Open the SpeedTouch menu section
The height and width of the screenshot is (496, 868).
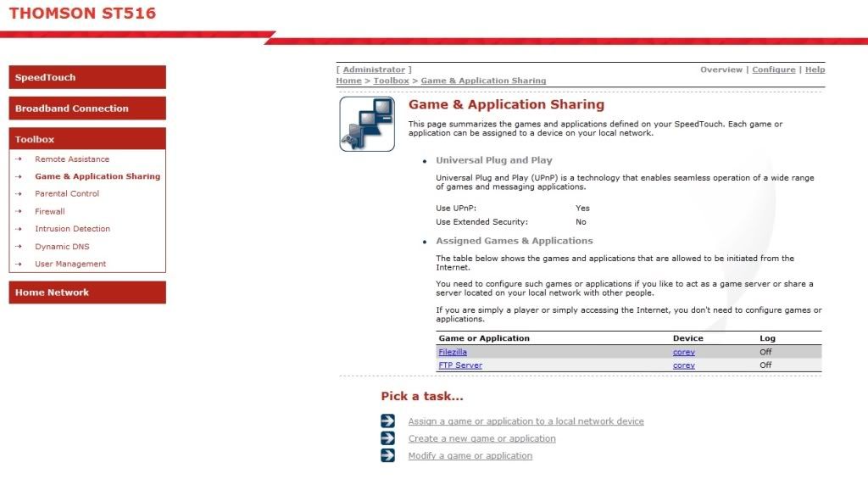87,77
